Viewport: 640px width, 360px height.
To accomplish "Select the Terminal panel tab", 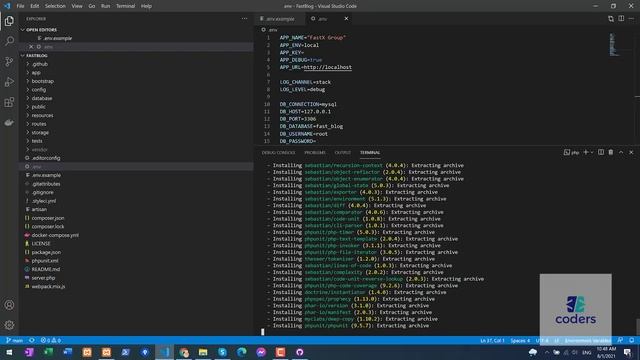I will coord(370,153).
